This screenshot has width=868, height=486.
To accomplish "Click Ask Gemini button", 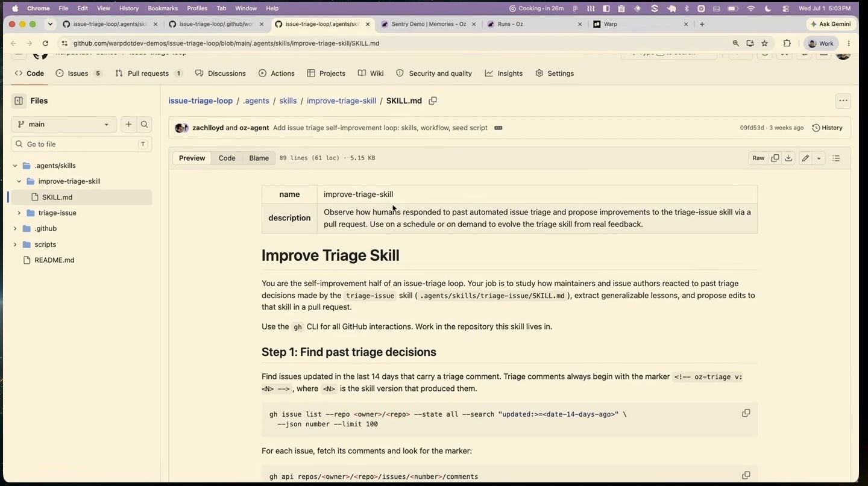I will [831, 24].
